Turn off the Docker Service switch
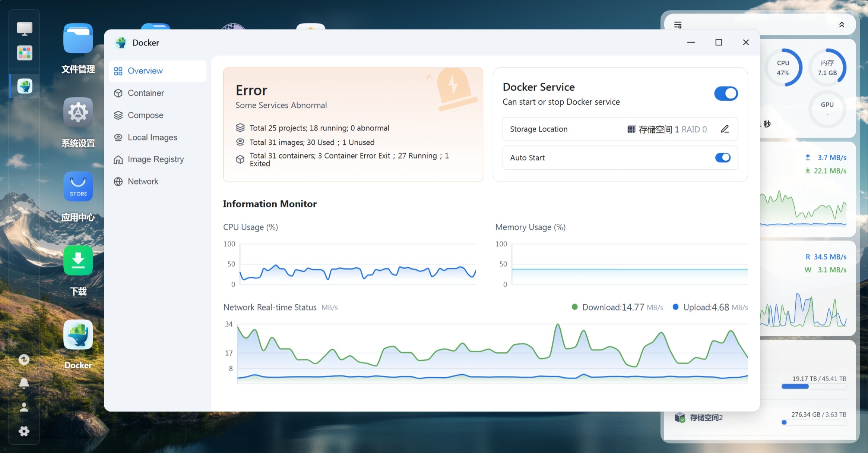The width and height of the screenshot is (868, 453). coord(726,94)
